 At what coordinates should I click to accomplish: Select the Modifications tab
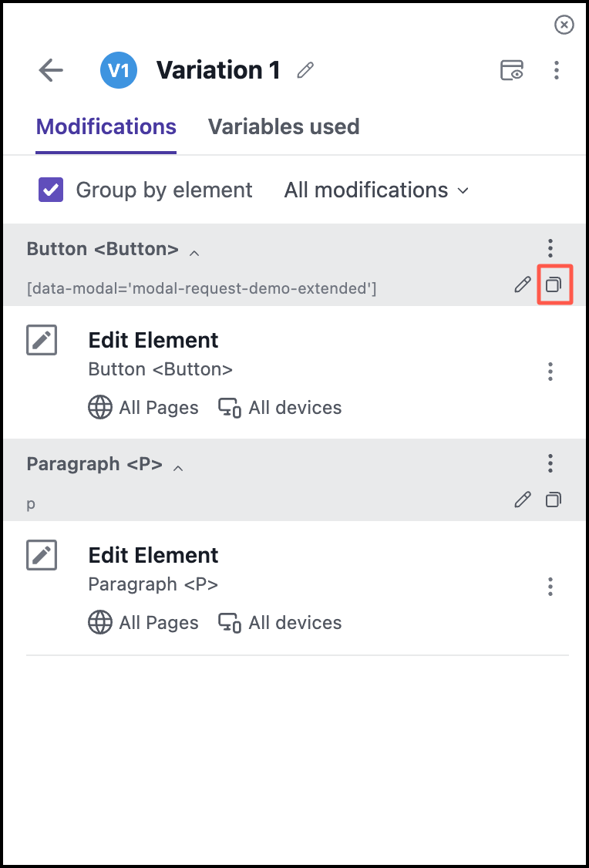(106, 126)
